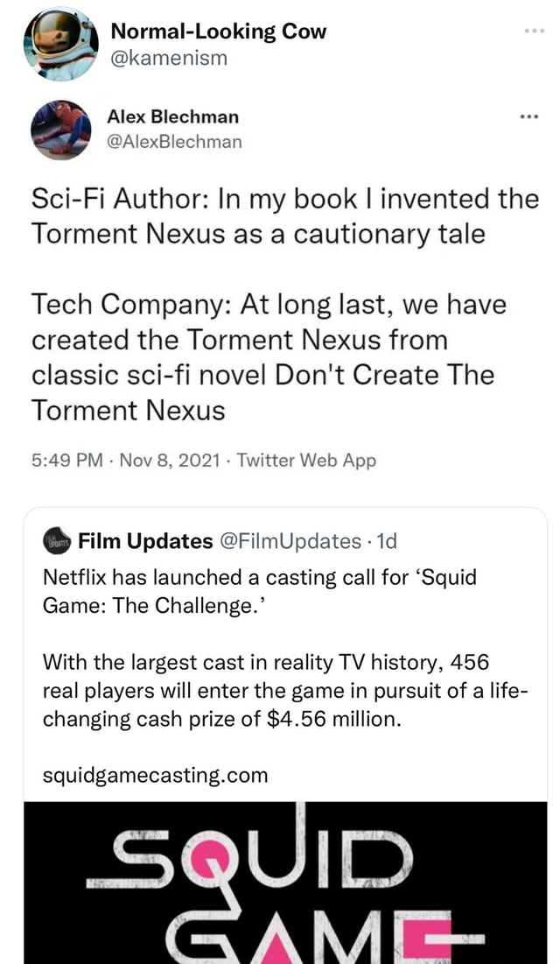Click the 'Sci-Fi Author' paragraph of the tweet

(x=284, y=216)
